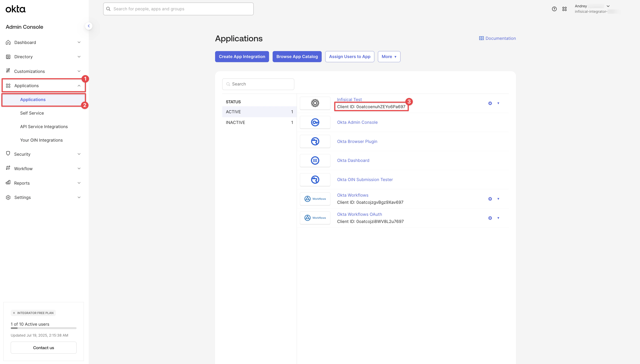Collapse the sidebar with the arrow button

(89, 26)
